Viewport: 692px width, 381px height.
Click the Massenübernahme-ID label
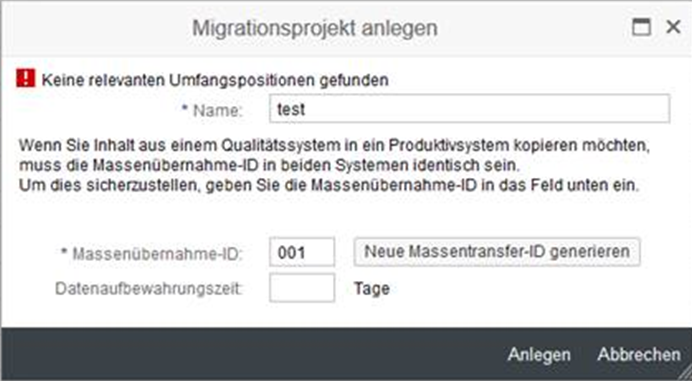click(158, 254)
